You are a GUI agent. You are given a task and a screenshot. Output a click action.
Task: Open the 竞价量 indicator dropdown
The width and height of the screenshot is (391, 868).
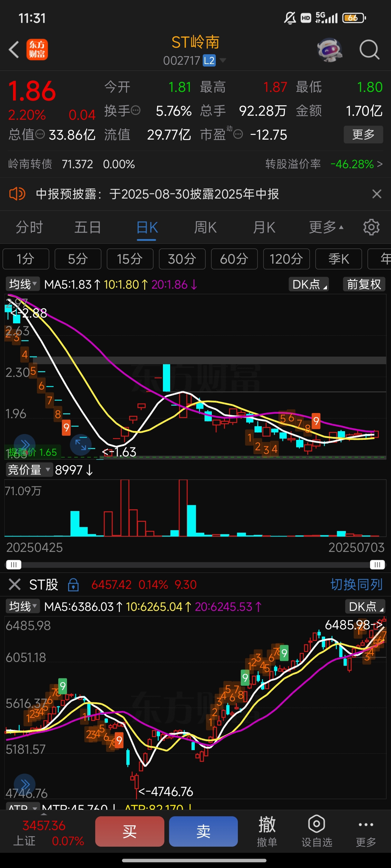[29, 470]
